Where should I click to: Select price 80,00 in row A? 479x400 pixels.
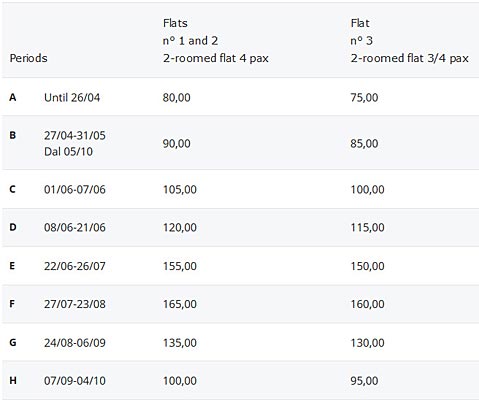[x=177, y=97]
